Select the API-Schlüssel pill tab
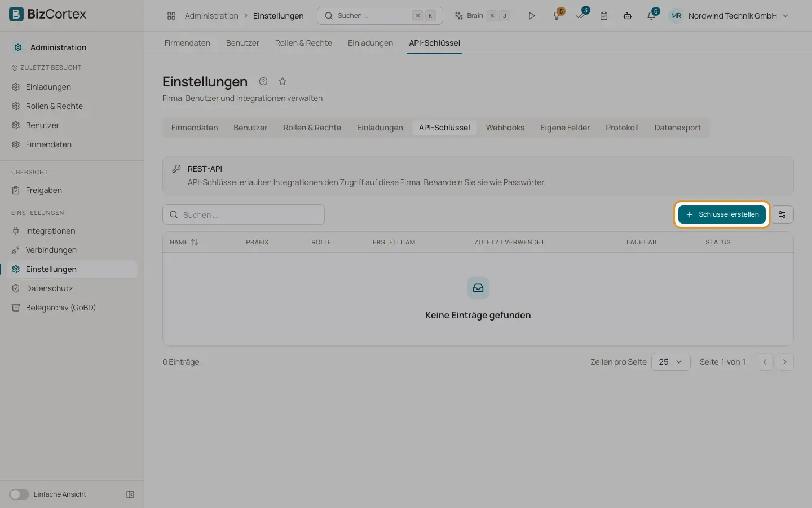 [x=444, y=128]
